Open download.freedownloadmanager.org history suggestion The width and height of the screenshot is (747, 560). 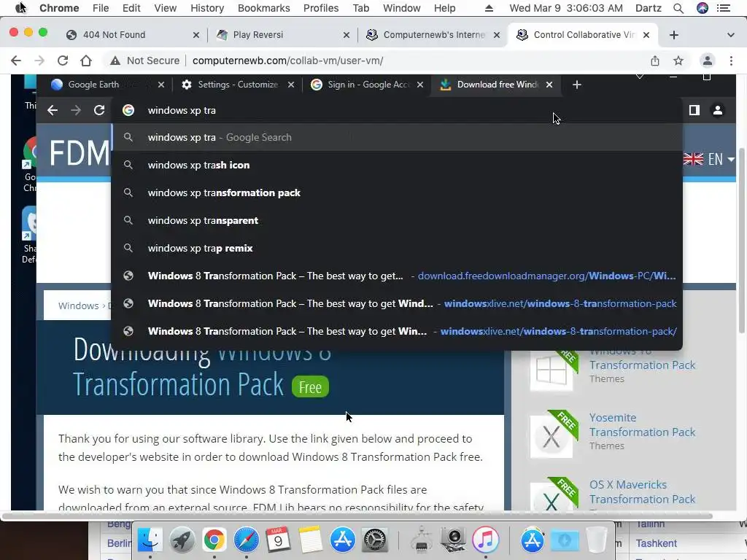pos(397,276)
